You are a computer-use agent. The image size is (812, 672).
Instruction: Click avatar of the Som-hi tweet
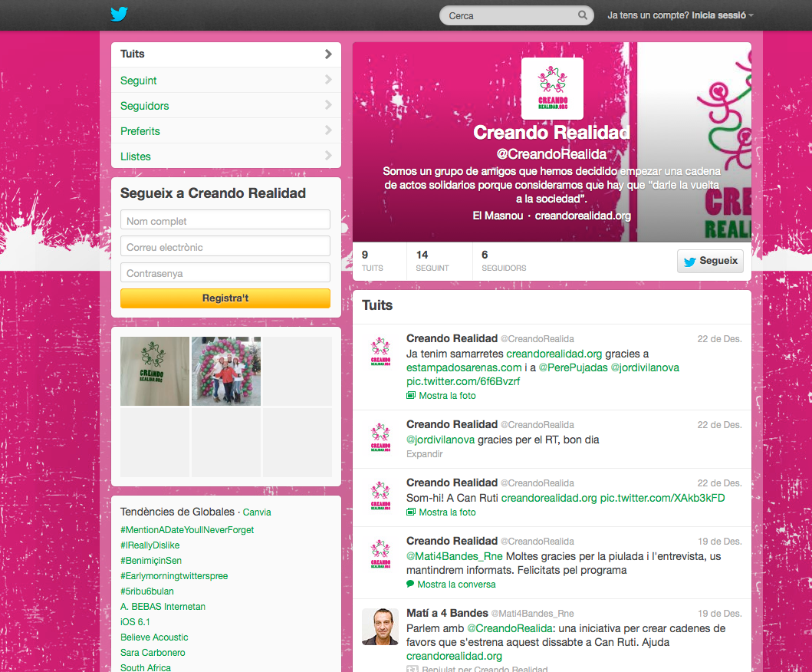[x=380, y=496]
